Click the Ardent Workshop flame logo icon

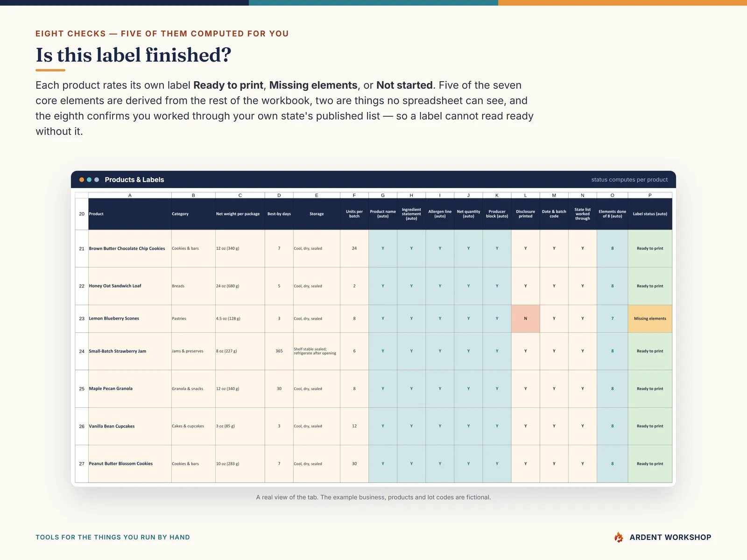click(x=619, y=537)
